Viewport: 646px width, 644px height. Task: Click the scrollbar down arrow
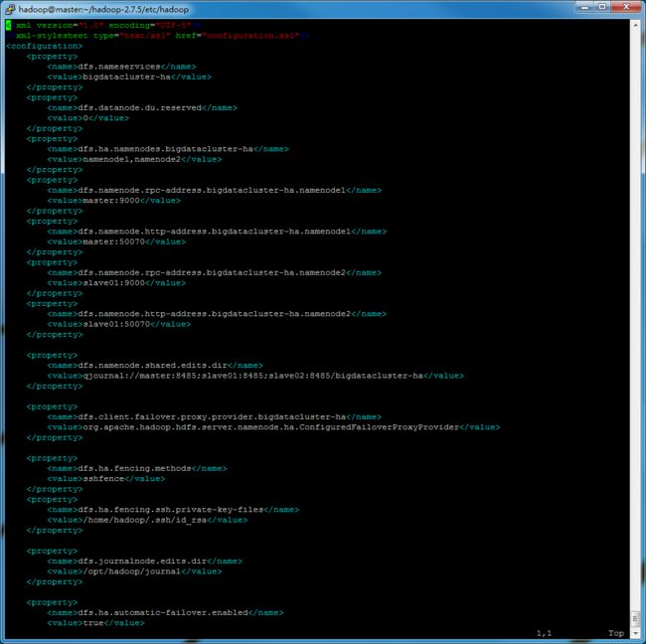(635, 632)
